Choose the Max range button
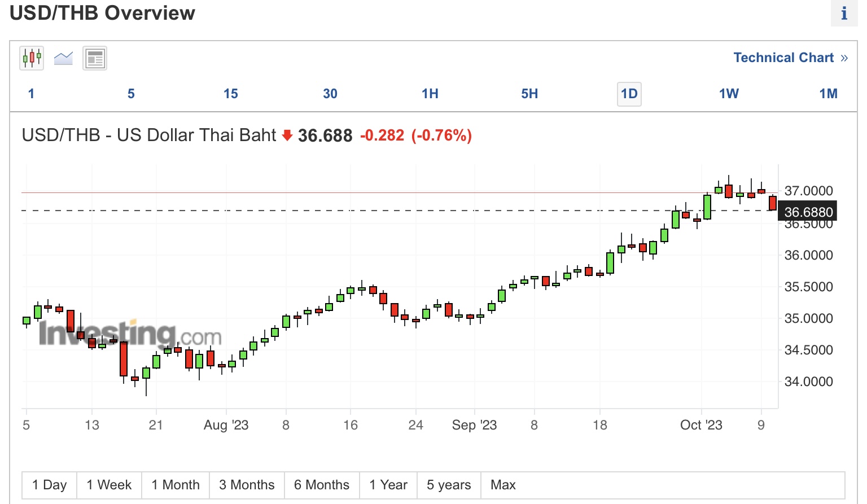The image size is (867, 504). coord(503,485)
